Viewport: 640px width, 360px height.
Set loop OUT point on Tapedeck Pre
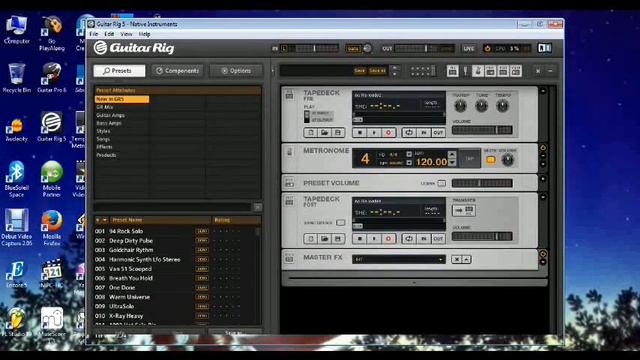[438, 133]
